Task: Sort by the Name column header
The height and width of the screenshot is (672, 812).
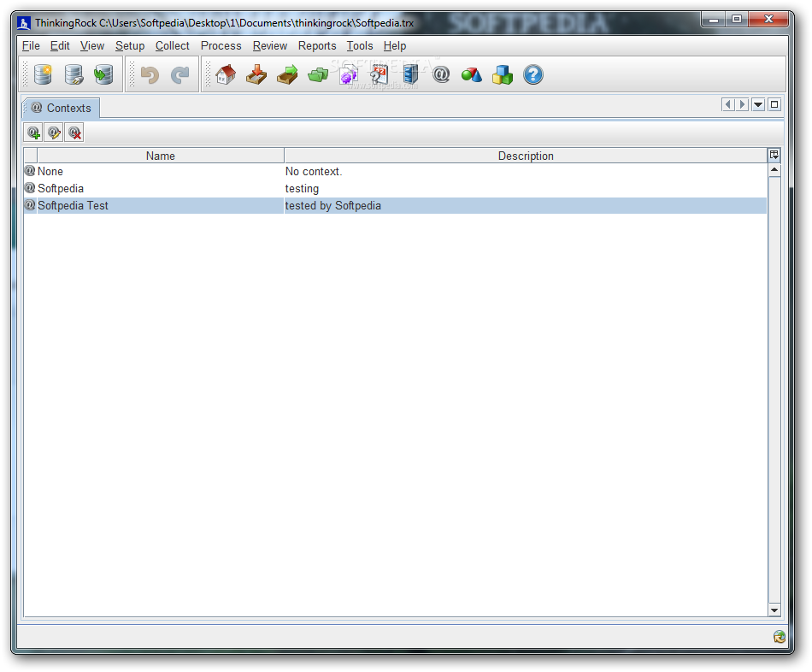Action: [161, 156]
